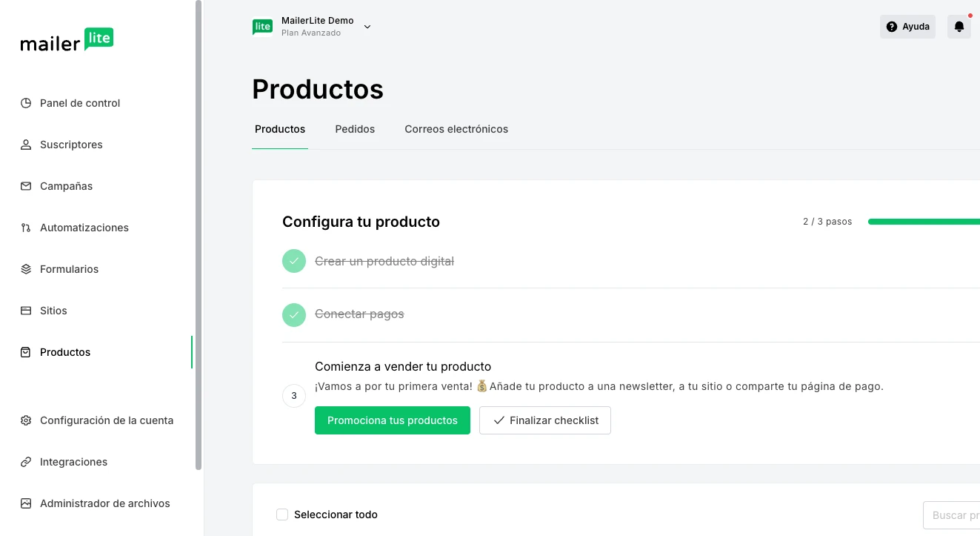The image size is (980, 536).
Task: Select the Suscriptores icon in the sidebar
Action: [27, 145]
